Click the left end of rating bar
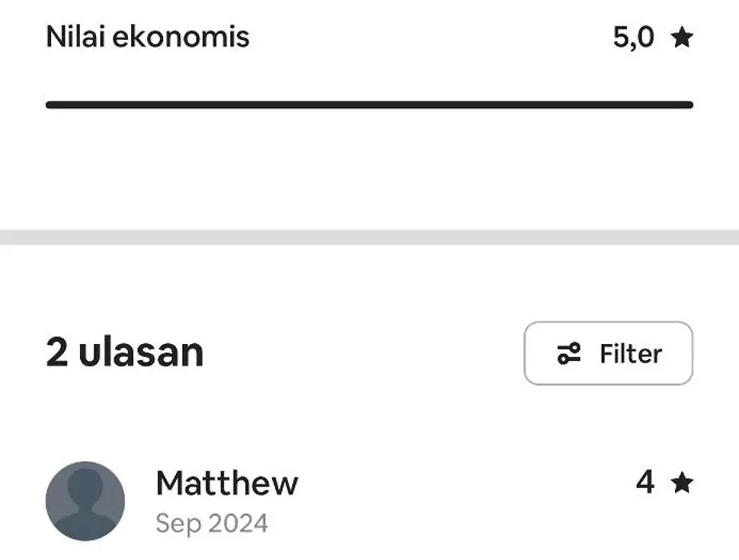The width and height of the screenshot is (739, 560). pos(51,105)
